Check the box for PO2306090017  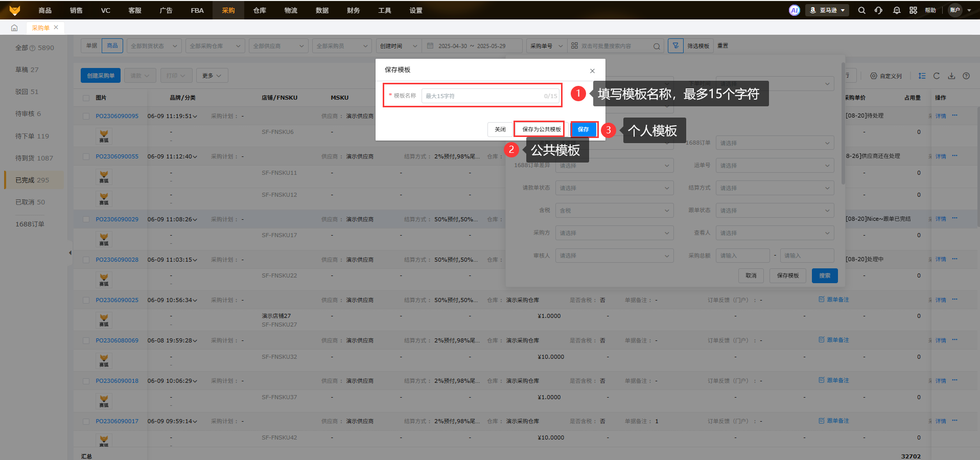click(86, 421)
